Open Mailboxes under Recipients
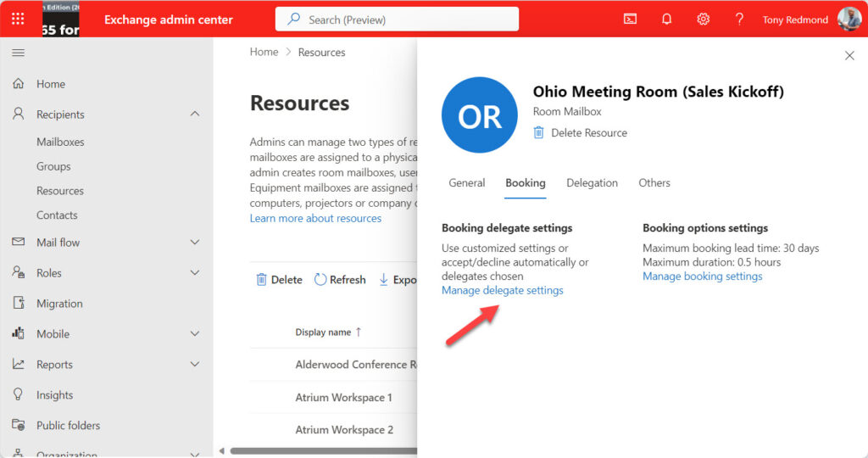Image resolution: width=868 pixels, height=458 pixels. pyautogui.click(x=60, y=142)
